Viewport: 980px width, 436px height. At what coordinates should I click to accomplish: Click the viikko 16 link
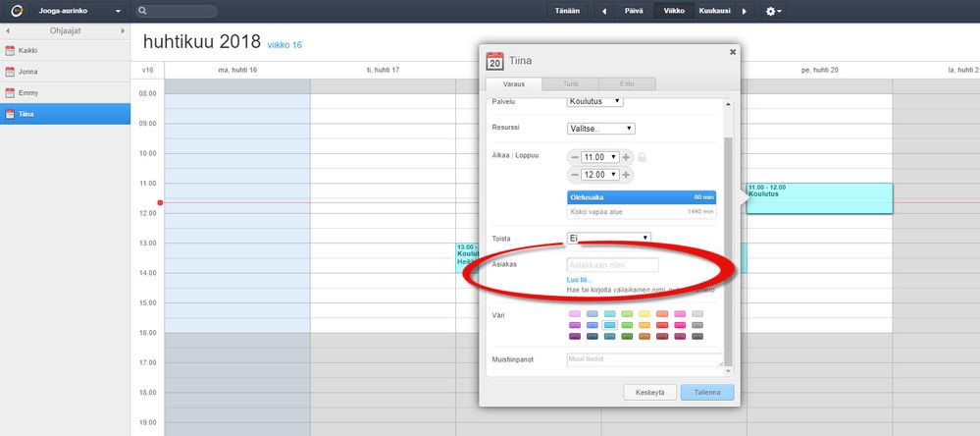[x=284, y=45]
